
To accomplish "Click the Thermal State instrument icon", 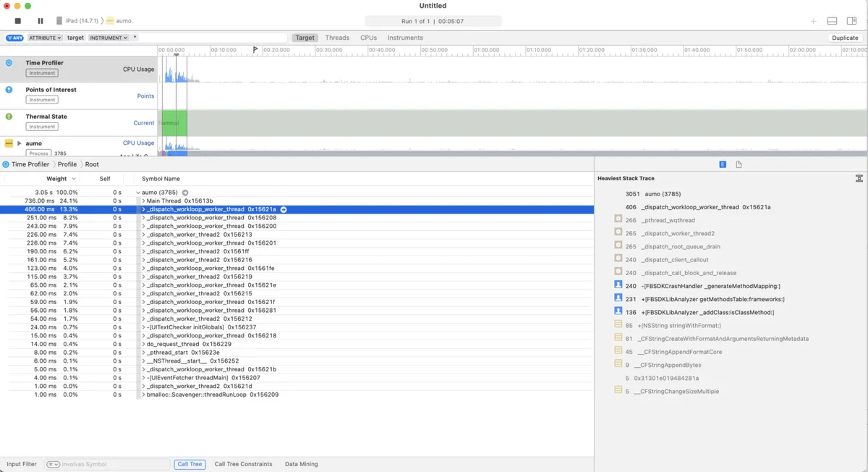I will click(x=9, y=116).
